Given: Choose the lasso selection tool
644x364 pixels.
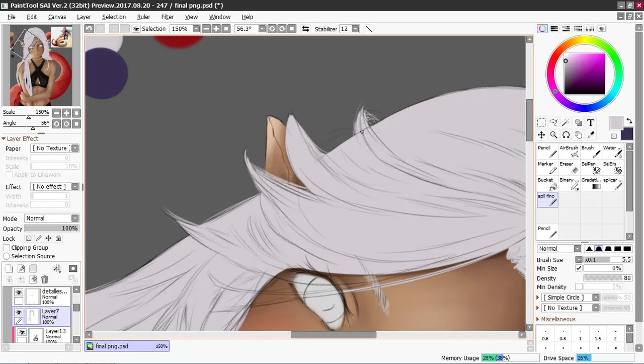Looking at the screenshot, I should click(x=553, y=122).
